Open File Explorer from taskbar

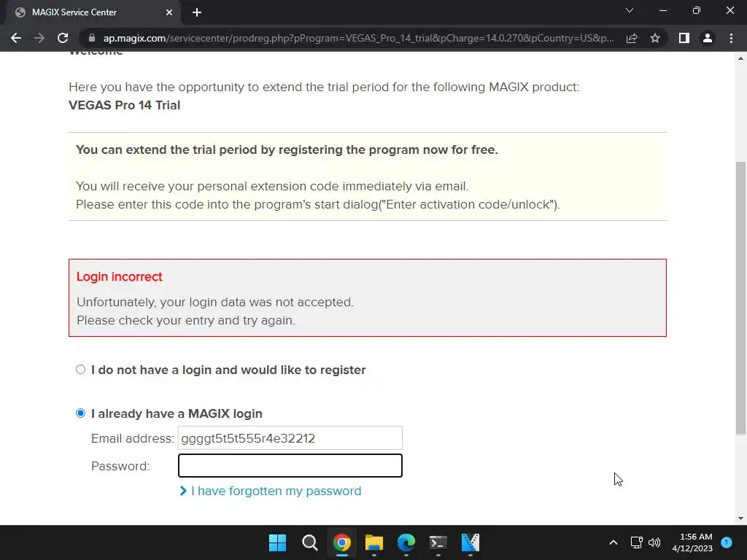[374, 542]
